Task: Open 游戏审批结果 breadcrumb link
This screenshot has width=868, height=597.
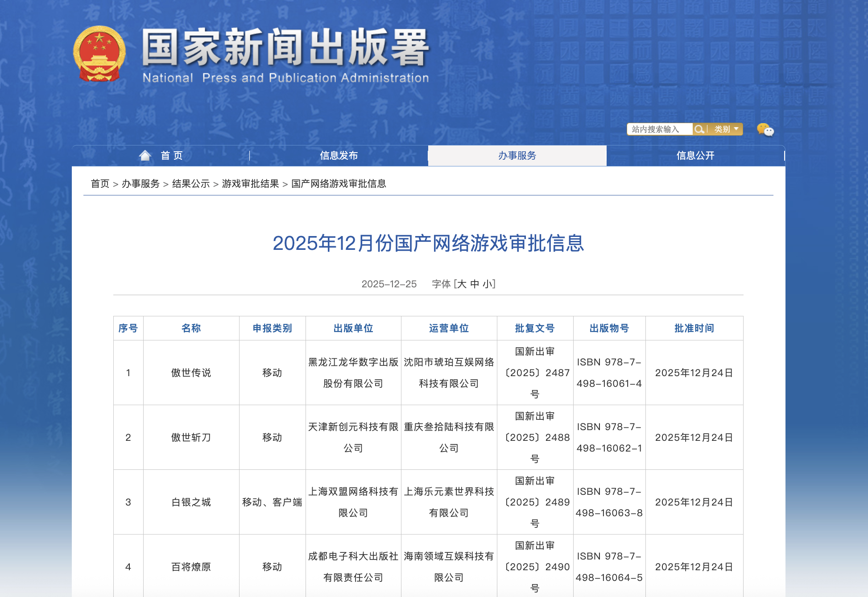Action: point(250,184)
